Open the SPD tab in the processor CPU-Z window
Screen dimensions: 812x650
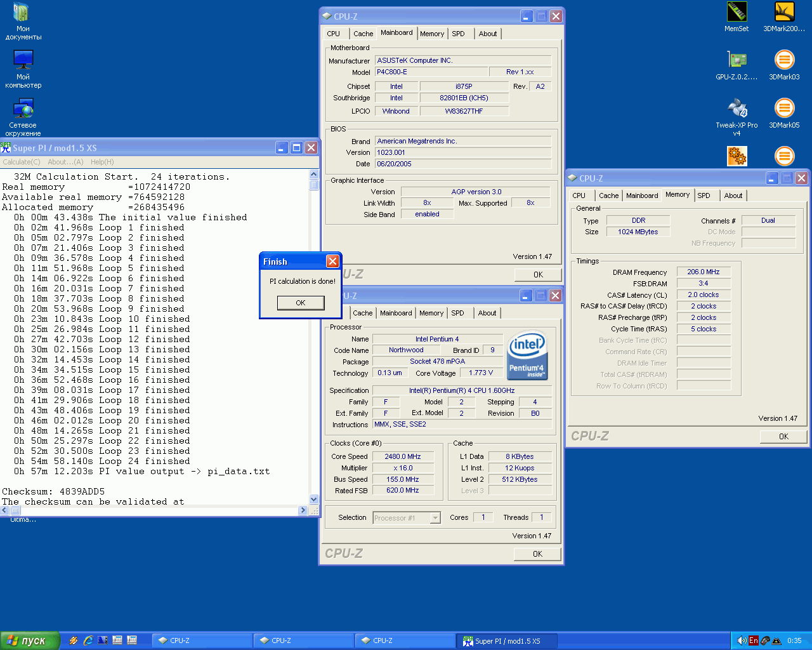457,313
